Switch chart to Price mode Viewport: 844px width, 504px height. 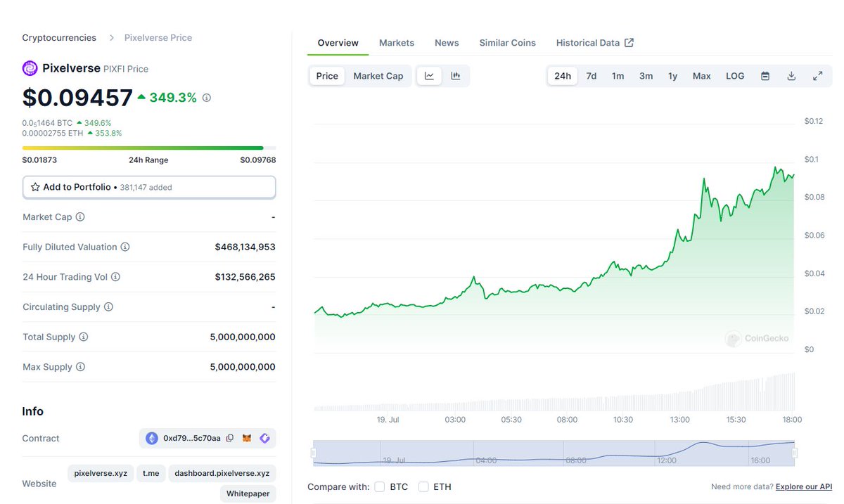(327, 76)
